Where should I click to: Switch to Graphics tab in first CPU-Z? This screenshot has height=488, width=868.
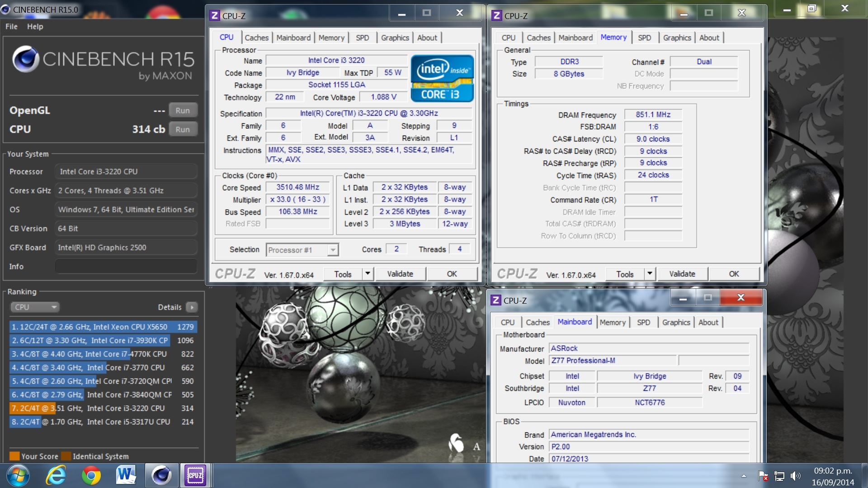[395, 38]
